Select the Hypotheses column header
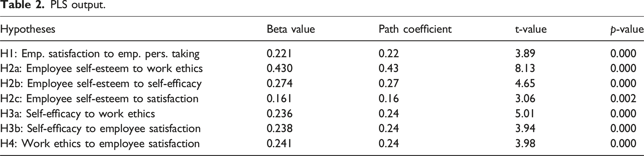The image size is (644, 156). click(28, 30)
